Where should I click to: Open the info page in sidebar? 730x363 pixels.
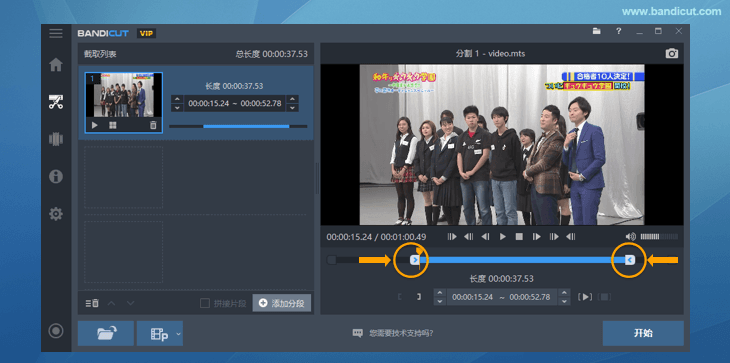[56, 176]
